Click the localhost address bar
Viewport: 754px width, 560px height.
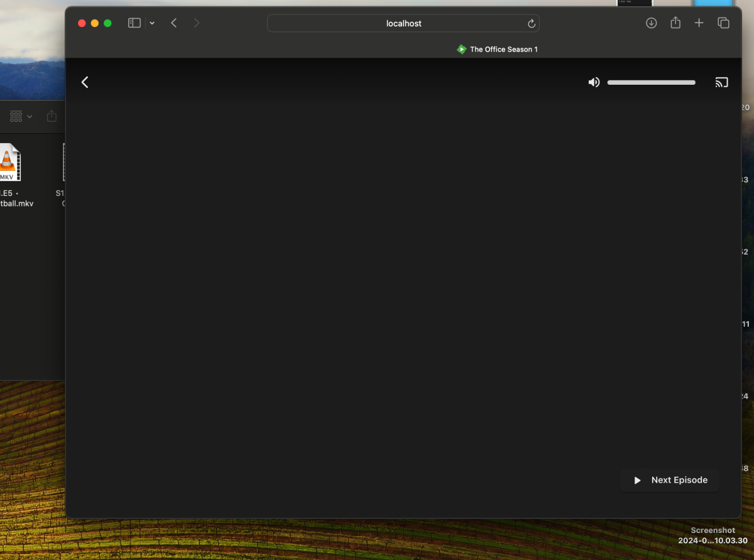(403, 23)
